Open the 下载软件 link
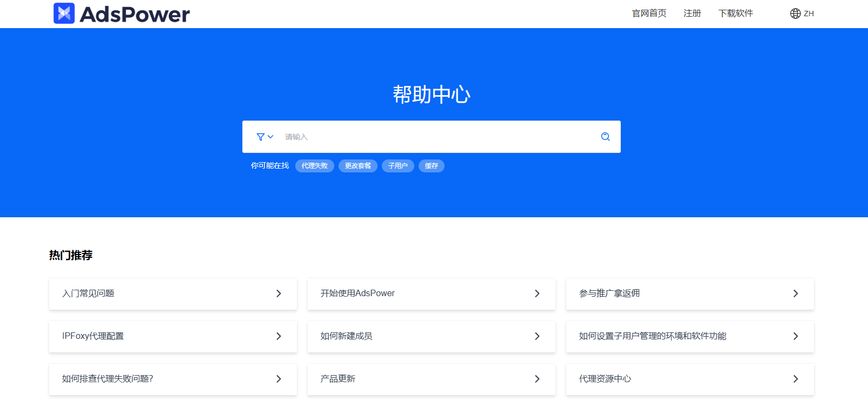 coord(736,14)
